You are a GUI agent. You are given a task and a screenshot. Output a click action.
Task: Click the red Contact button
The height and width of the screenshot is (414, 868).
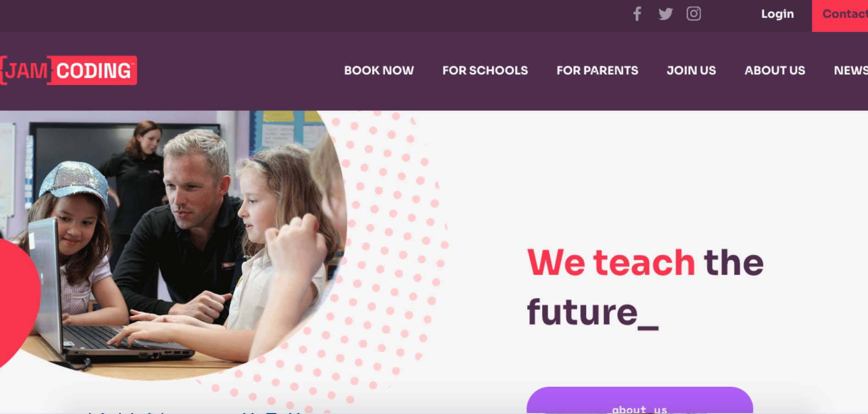coord(840,16)
